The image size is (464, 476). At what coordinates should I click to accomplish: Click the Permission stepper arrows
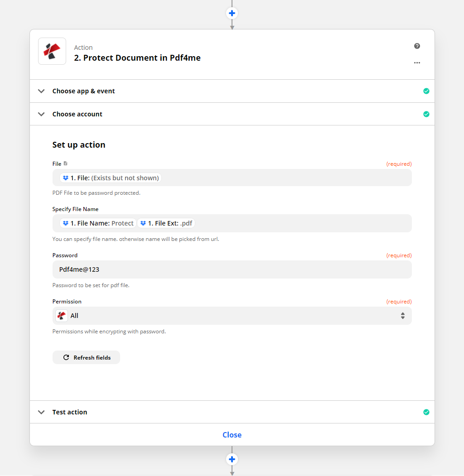coord(402,315)
